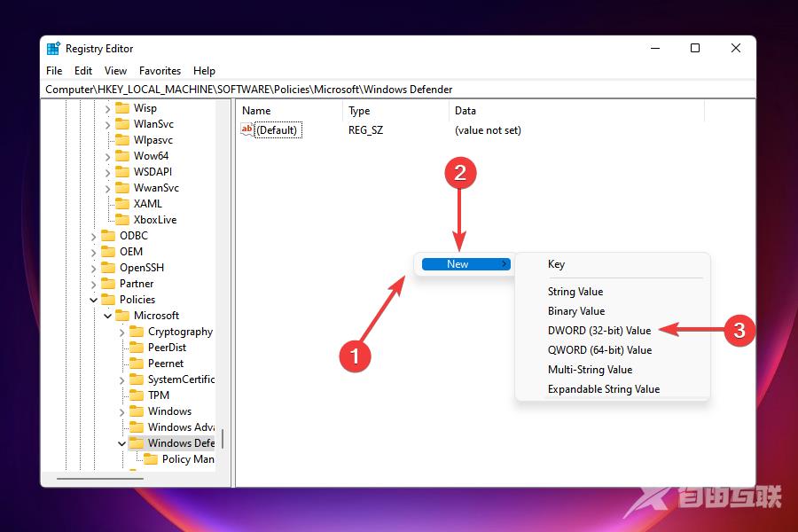This screenshot has width=798, height=532.
Task: Collapse the Policies tree node
Action: 93,299
